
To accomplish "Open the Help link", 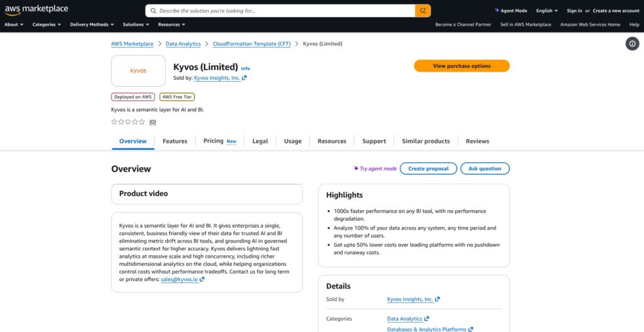I will click(634, 25).
